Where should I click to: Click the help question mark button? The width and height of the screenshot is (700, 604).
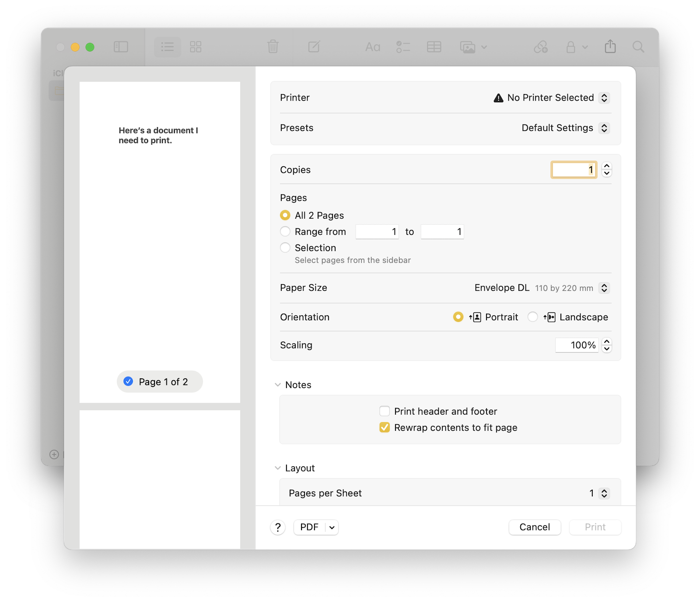(278, 527)
